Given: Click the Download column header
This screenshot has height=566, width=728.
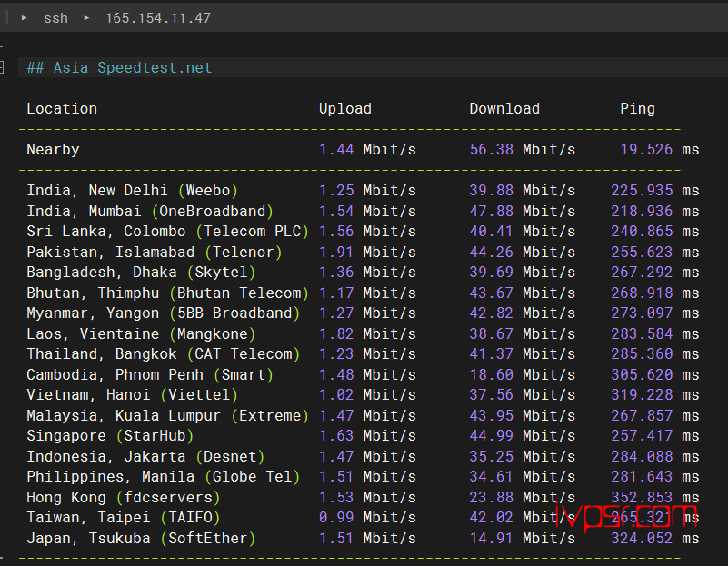Looking at the screenshot, I should pos(504,108).
